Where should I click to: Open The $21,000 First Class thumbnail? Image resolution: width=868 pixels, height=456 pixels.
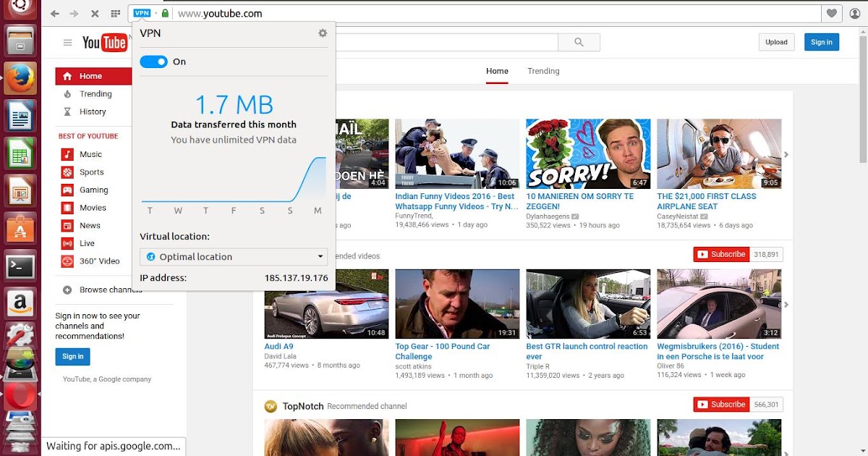[719, 153]
